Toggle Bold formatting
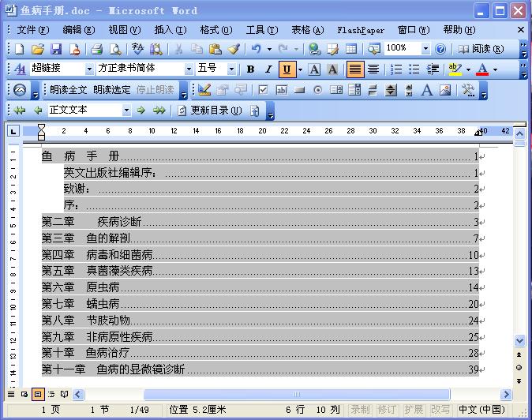 click(x=250, y=69)
